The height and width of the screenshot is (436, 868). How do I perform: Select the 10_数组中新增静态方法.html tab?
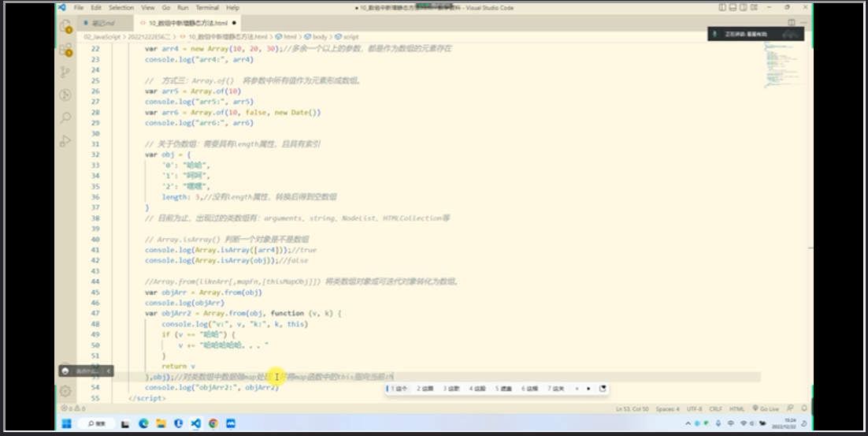click(x=187, y=24)
